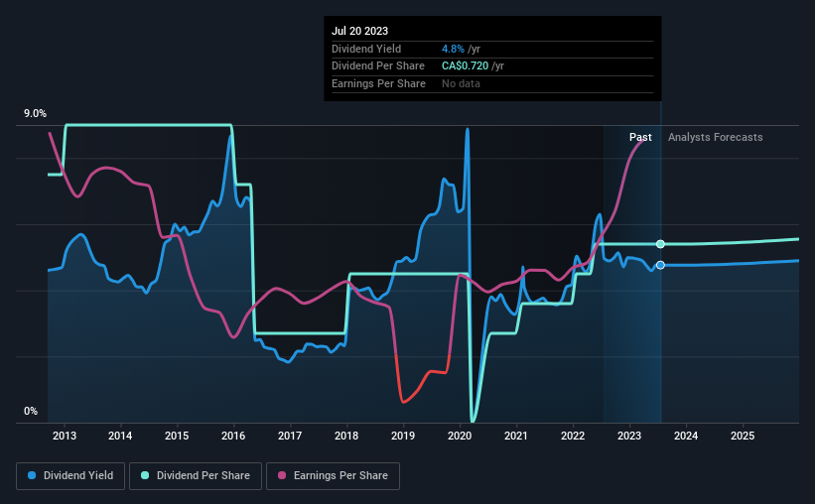Viewport: 815px width, 504px height.
Task: Click the Analysts Forecasts section label
Action: click(x=715, y=137)
